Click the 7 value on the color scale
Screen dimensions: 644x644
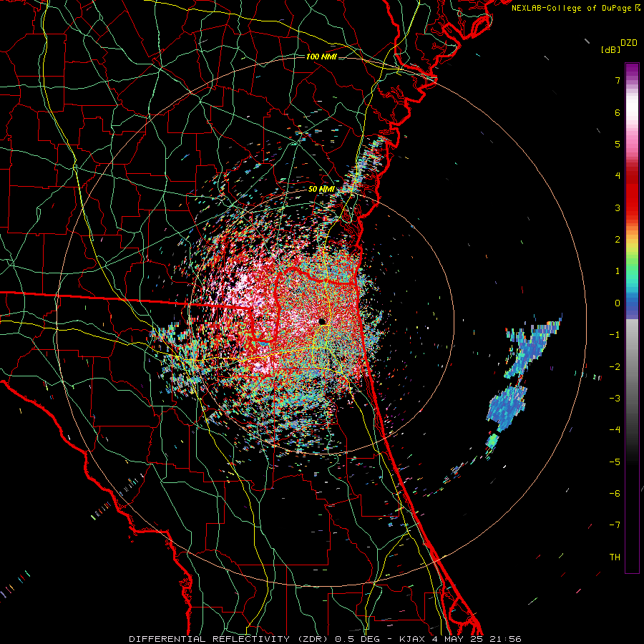click(618, 80)
